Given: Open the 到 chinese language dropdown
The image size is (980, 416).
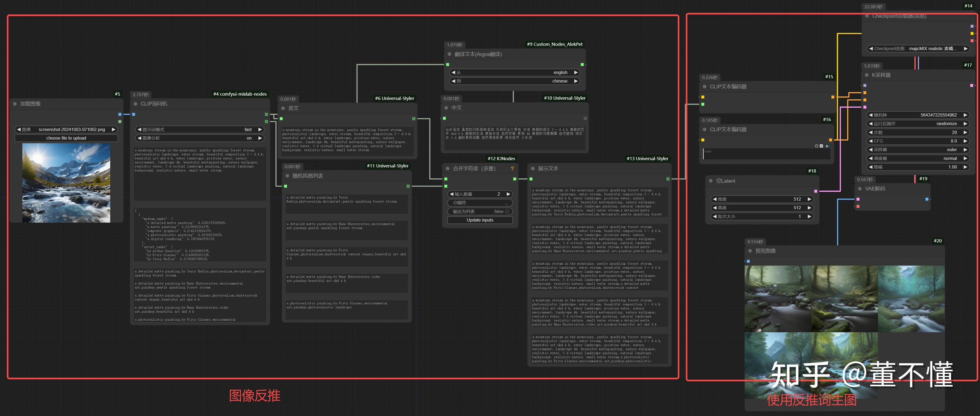Looking at the screenshot, I should click(x=514, y=81).
